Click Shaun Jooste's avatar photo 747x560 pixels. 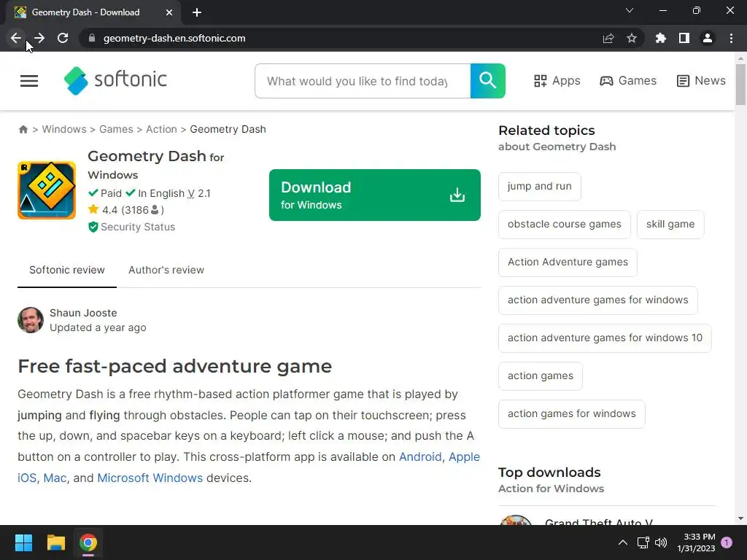click(x=31, y=320)
